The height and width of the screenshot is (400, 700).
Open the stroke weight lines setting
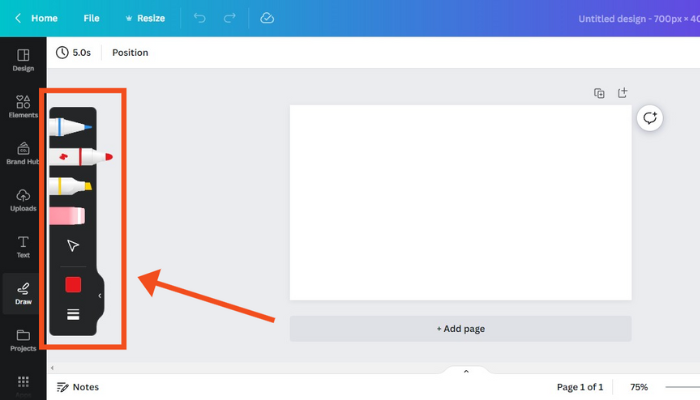(73, 314)
